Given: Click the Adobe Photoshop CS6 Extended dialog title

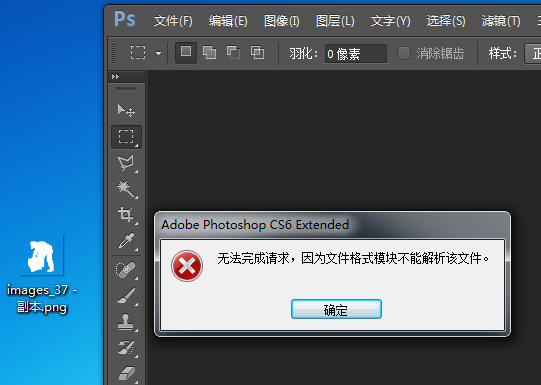Looking at the screenshot, I should [x=255, y=225].
